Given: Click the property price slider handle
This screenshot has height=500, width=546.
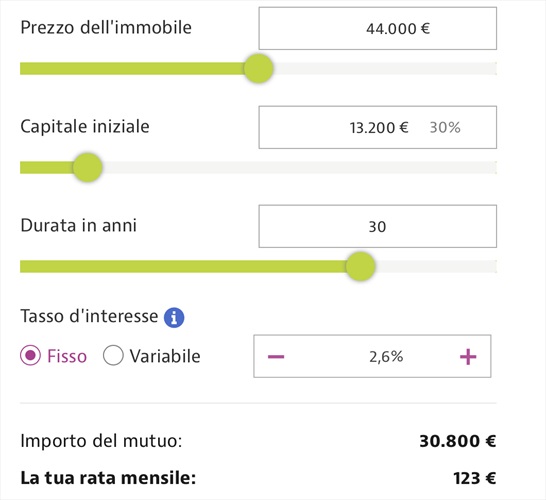Looking at the screenshot, I should (x=258, y=69).
